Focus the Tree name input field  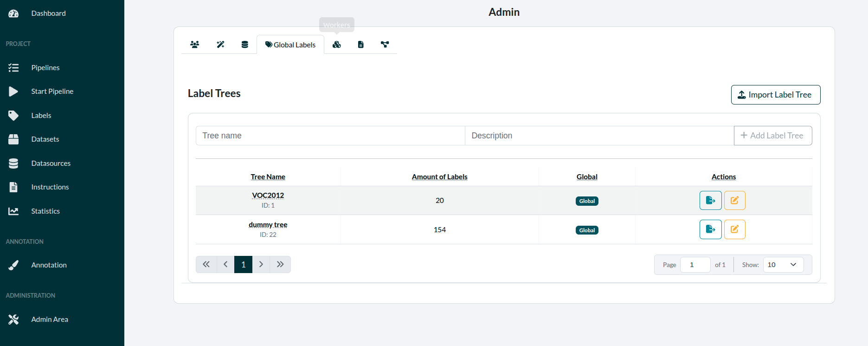[330, 136]
